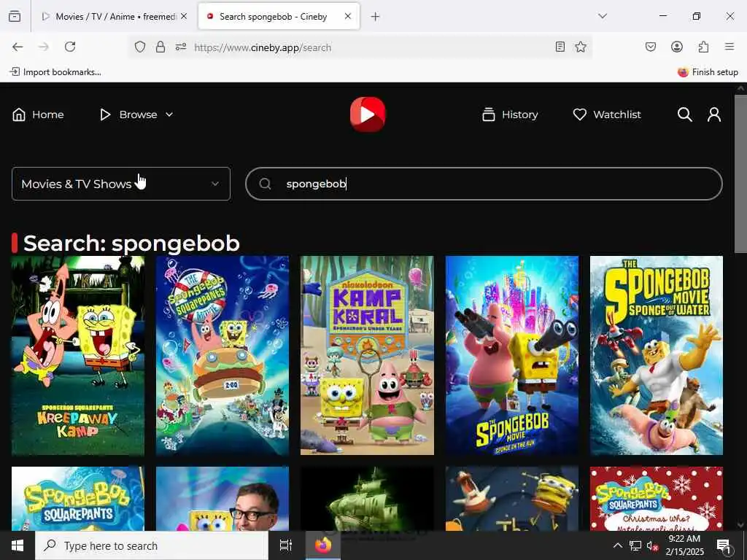Close the freemedia browser tab
The height and width of the screenshot is (560, 747).
tap(184, 17)
